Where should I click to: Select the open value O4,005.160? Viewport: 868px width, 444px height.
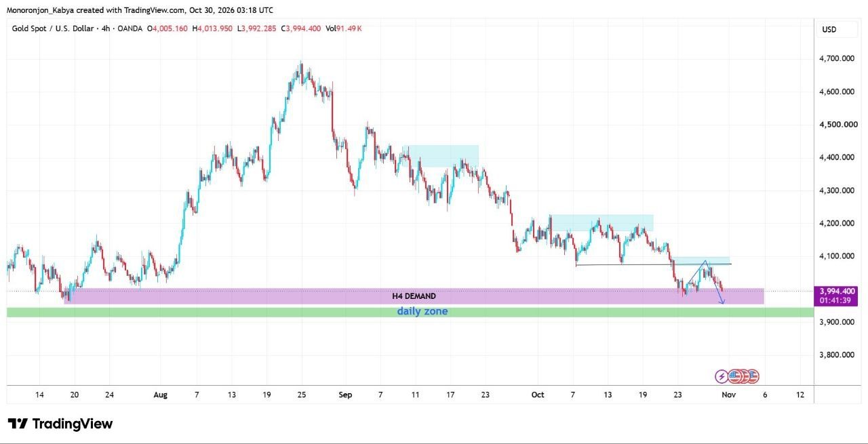[x=168, y=28]
